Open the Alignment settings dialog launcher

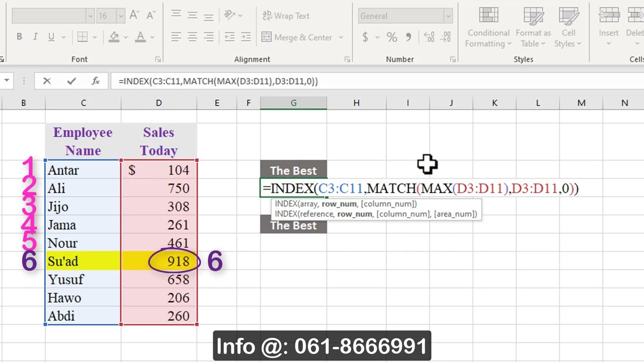tap(347, 59)
